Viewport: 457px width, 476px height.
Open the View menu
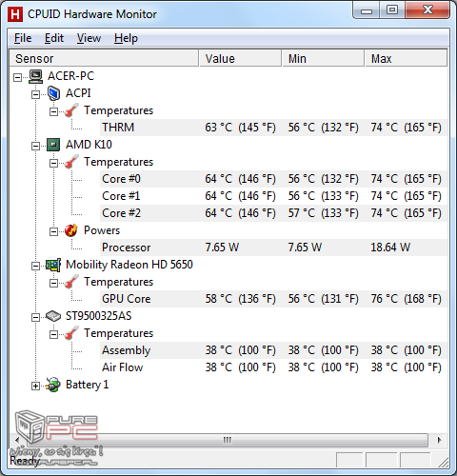(x=89, y=38)
